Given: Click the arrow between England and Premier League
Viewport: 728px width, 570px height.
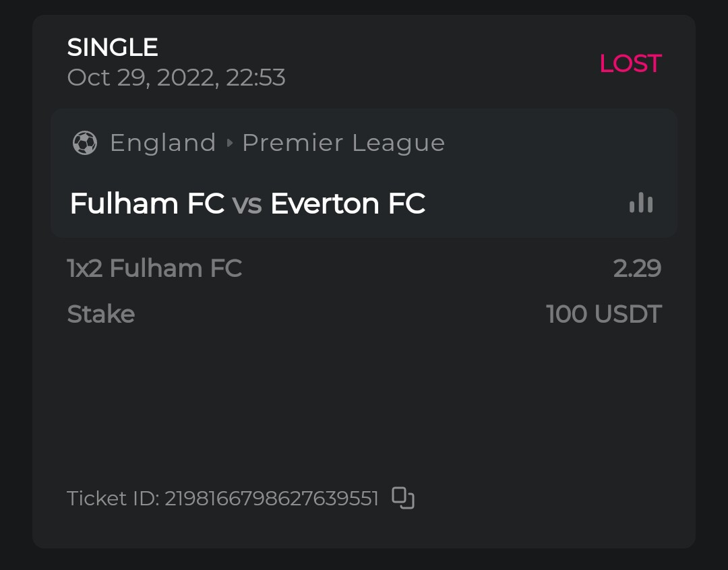Looking at the screenshot, I should [x=229, y=143].
